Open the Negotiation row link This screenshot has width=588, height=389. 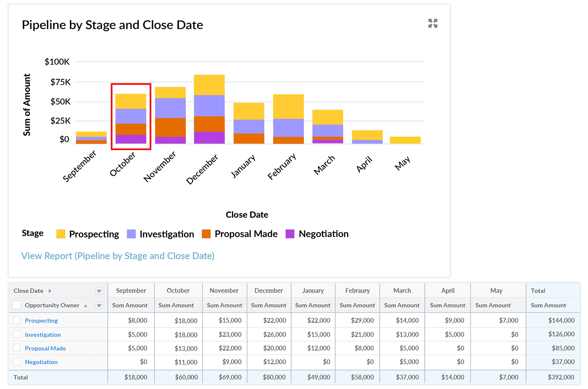point(41,362)
